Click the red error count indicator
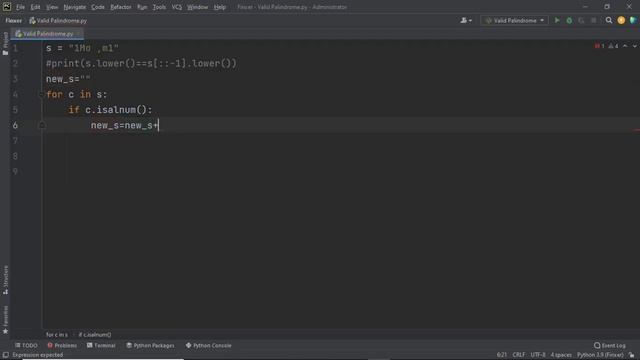640x360 pixels. 600,46
